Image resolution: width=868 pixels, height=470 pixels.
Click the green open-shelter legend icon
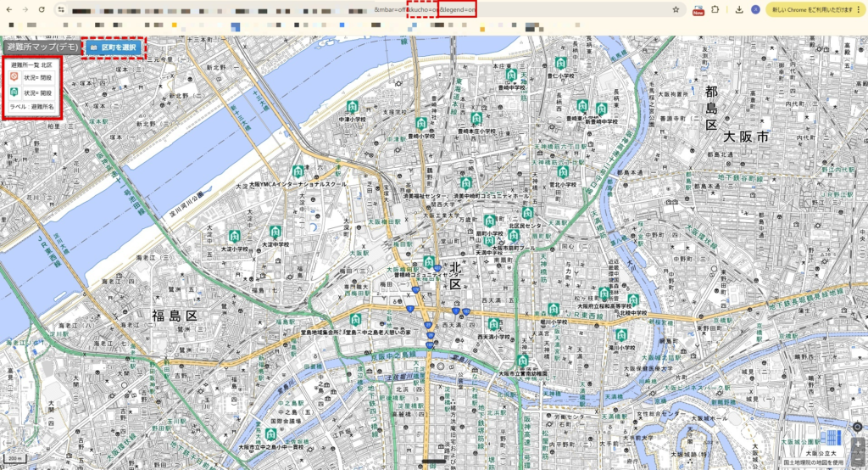click(14, 92)
